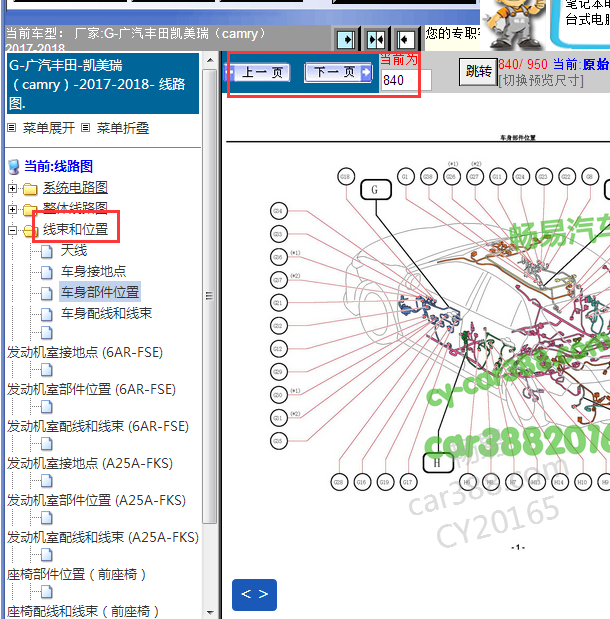Click the left-arrow panel toggle icon

click(405, 39)
